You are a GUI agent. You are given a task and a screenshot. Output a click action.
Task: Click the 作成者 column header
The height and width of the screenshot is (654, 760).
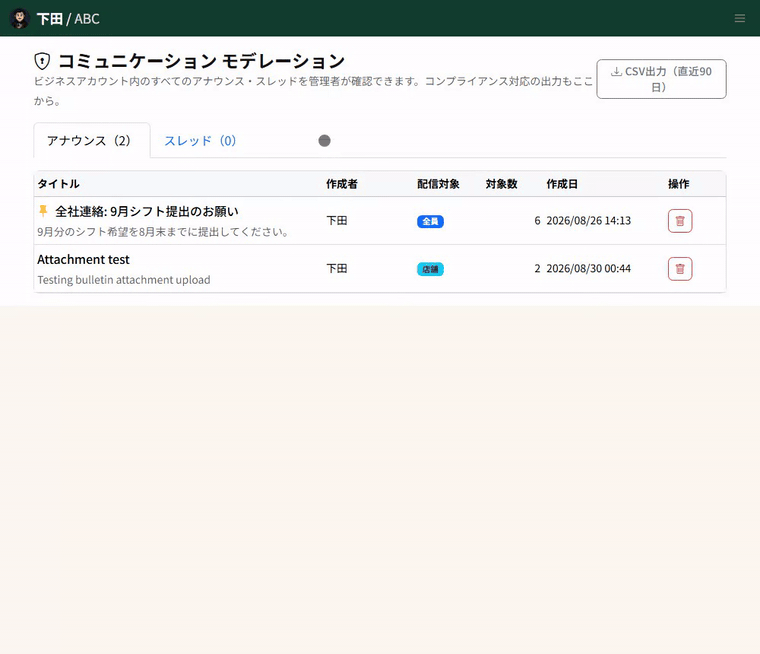[342, 184]
